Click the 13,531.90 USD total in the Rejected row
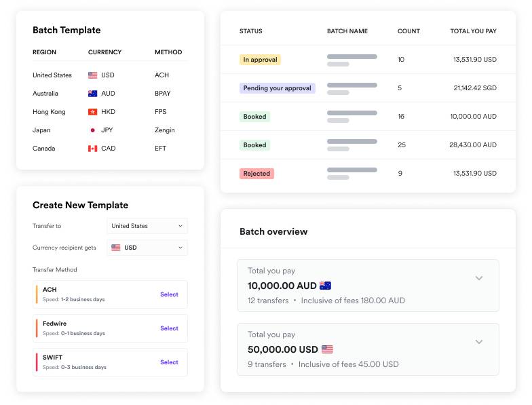The image size is (532, 405). pos(475,174)
